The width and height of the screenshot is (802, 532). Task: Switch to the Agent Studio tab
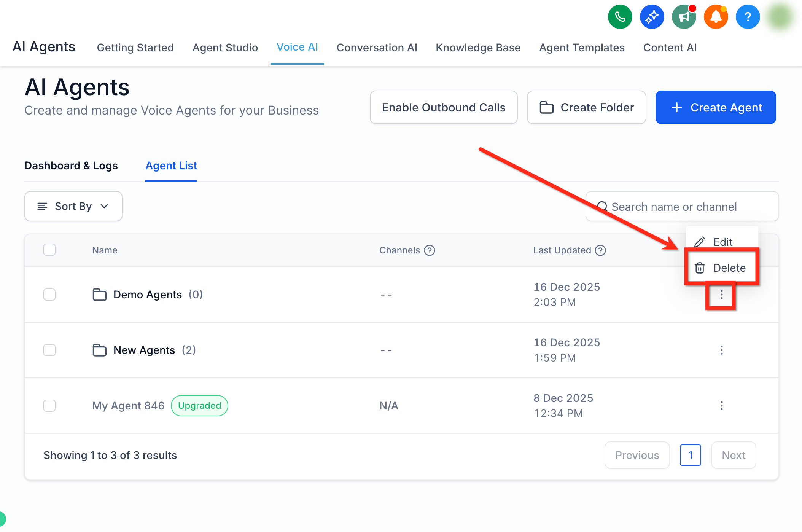pyautogui.click(x=225, y=48)
